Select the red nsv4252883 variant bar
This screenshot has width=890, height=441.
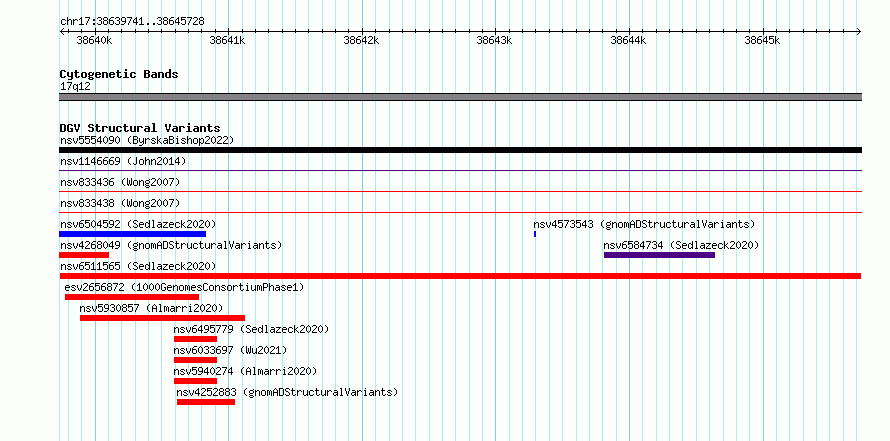point(205,402)
